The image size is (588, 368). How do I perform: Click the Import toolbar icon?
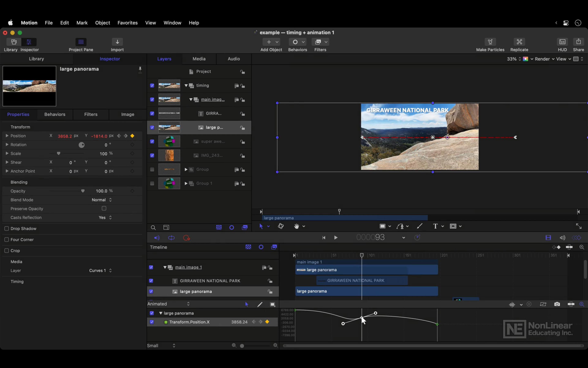[x=117, y=42]
